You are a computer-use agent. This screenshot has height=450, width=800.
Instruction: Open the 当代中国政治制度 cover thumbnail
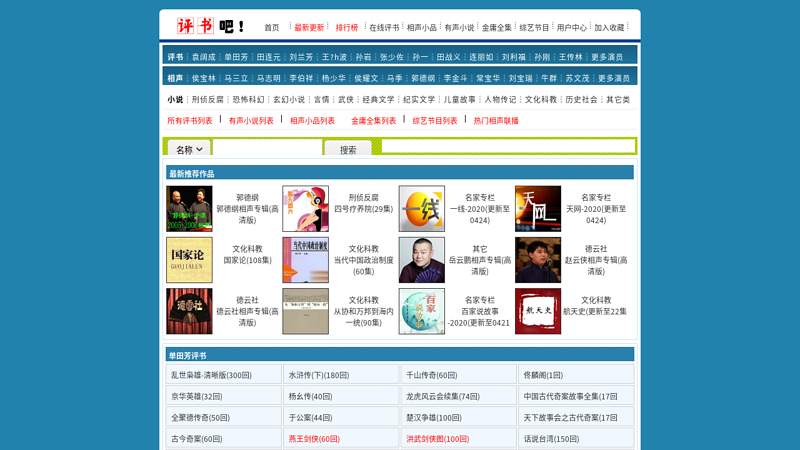306,260
